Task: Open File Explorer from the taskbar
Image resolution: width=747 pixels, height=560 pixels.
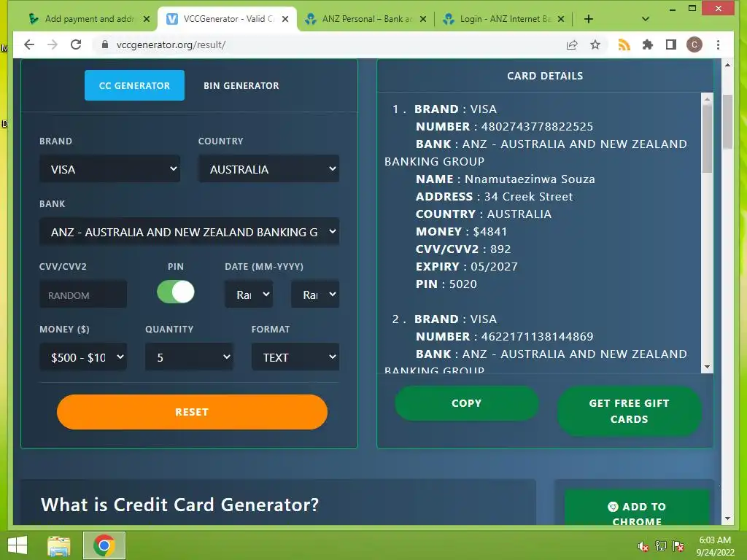Action: point(59,545)
